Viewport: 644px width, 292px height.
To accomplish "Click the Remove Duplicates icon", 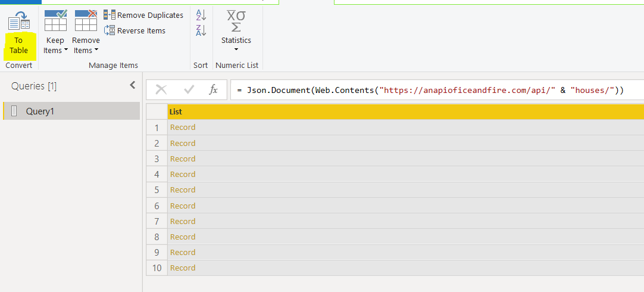I will click(x=110, y=15).
